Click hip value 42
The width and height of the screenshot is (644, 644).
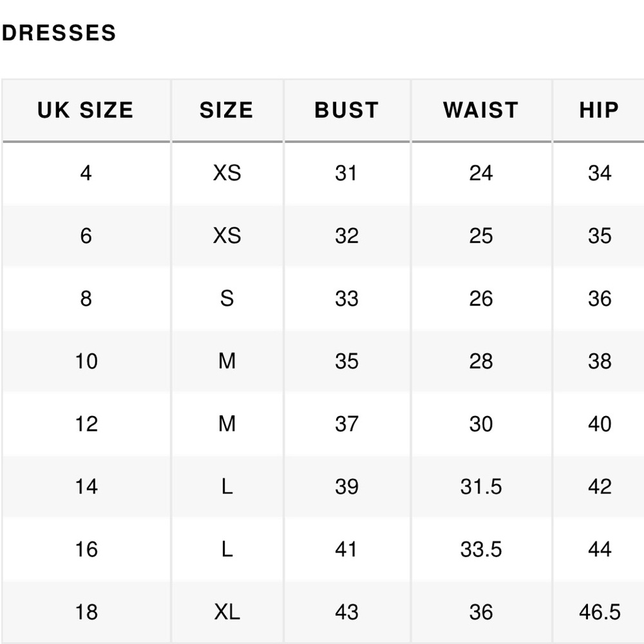coord(599,487)
